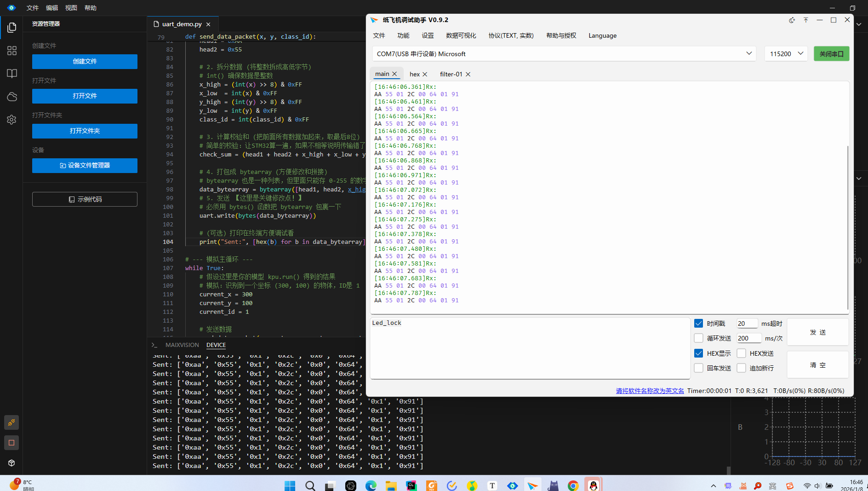Open Windows Start menu
868x491 pixels.
pos(290,485)
